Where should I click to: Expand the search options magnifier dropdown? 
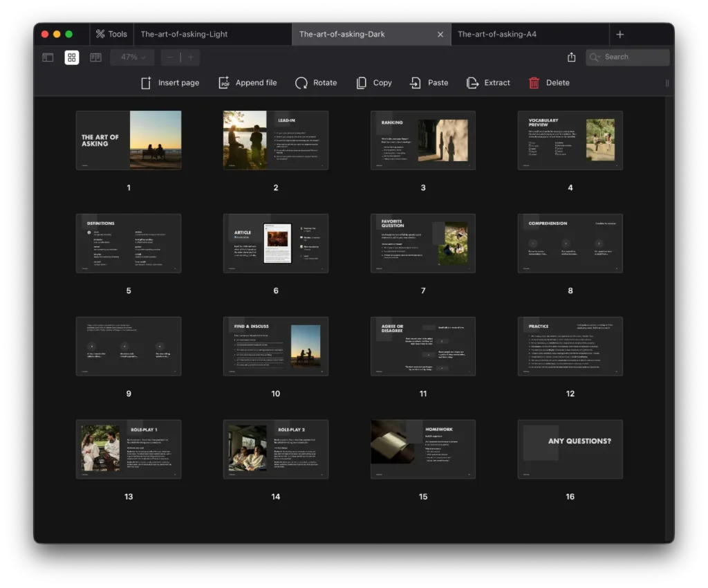coord(596,57)
